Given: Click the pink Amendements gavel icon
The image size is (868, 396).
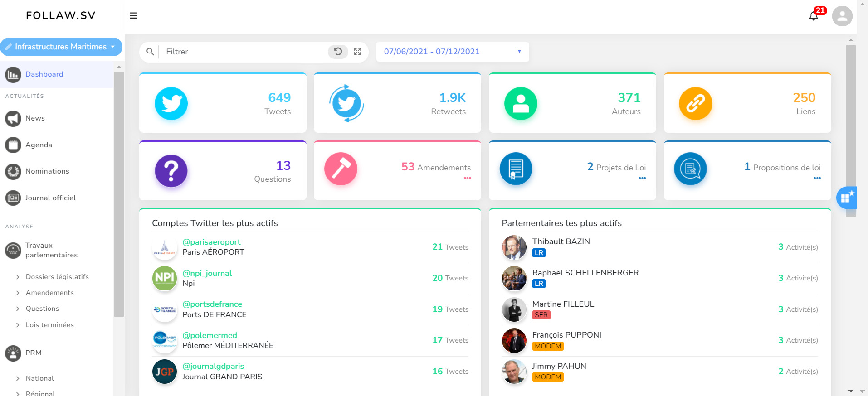Looking at the screenshot, I should 341,169.
